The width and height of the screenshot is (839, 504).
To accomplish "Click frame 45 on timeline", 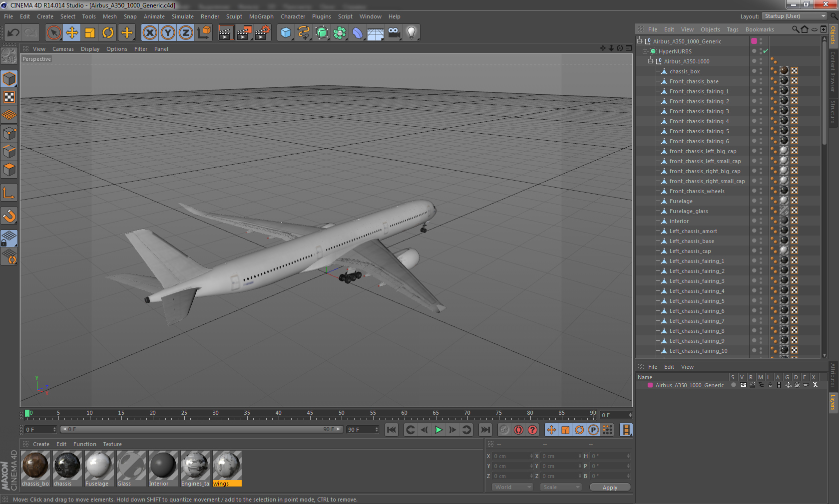I will (310, 414).
